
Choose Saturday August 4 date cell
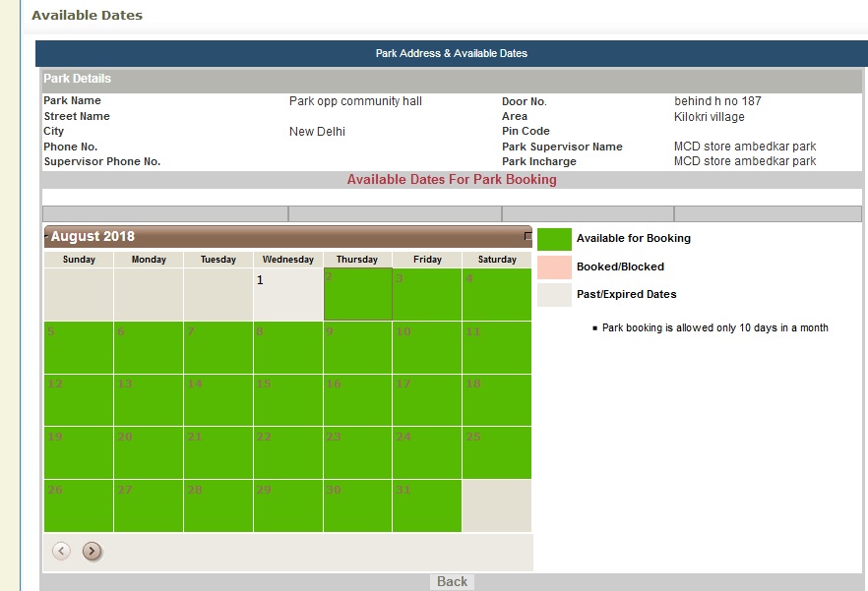pos(497,294)
